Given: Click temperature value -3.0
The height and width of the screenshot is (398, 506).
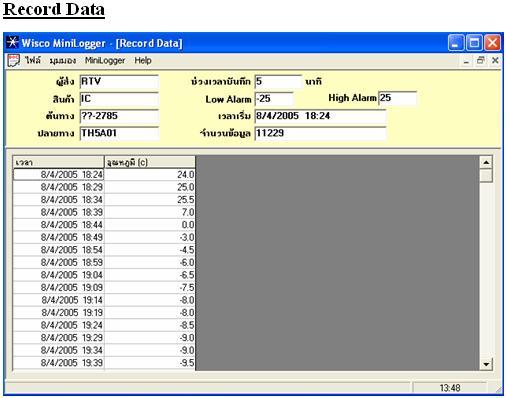Looking at the screenshot, I should [x=150, y=237].
